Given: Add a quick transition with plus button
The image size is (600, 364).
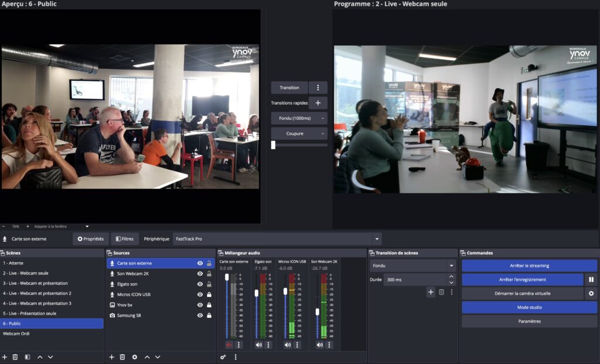Looking at the screenshot, I should (x=318, y=103).
